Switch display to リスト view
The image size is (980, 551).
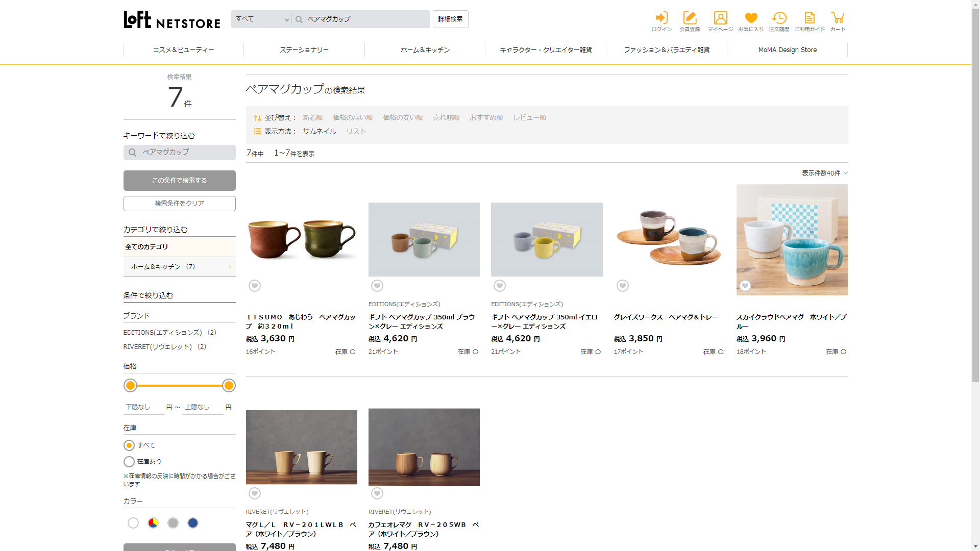point(356,131)
